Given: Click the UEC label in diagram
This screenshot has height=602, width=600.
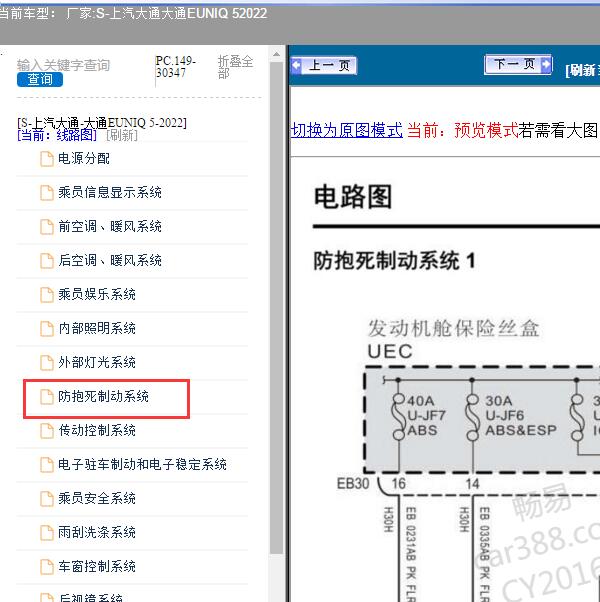Looking at the screenshot, I should click(390, 351).
